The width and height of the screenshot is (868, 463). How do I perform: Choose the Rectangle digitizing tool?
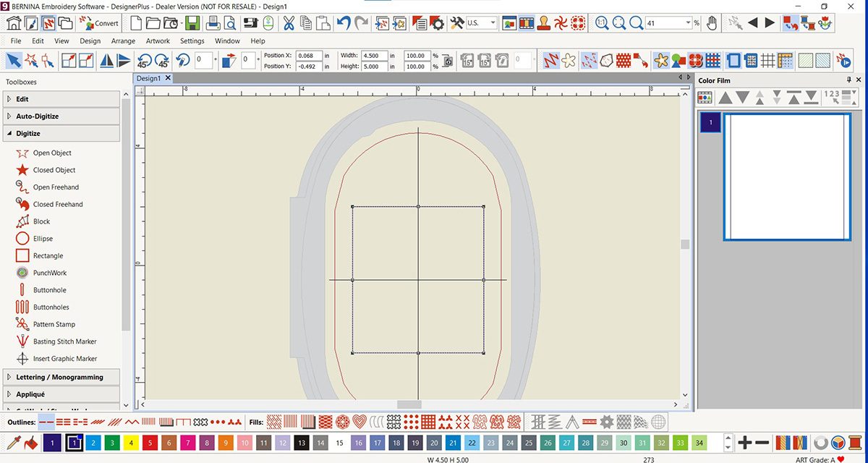pos(38,255)
